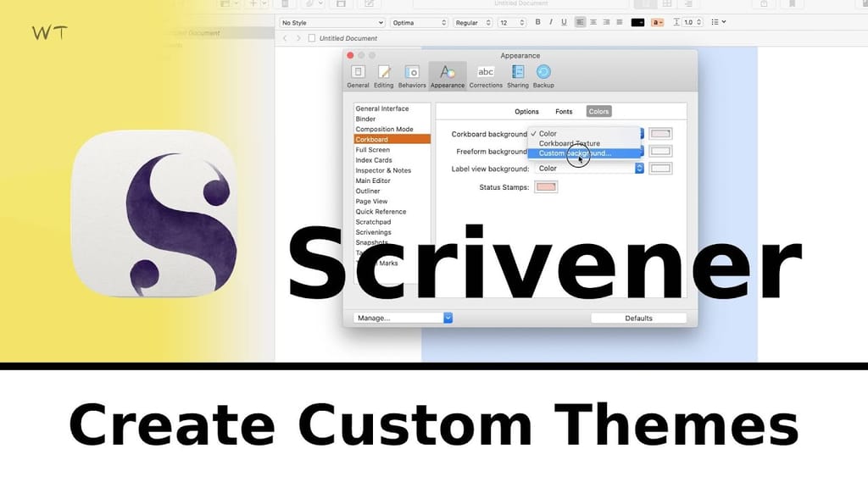Switch to the Fonts tab
The width and height of the screenshot is (868, 488).
click(564, 111)
